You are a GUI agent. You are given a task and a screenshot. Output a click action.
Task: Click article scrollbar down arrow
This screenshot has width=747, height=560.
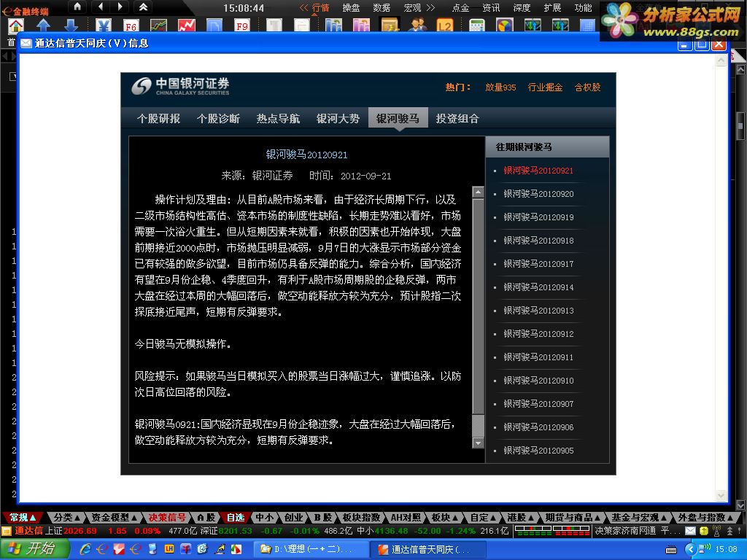pos(478,443)
